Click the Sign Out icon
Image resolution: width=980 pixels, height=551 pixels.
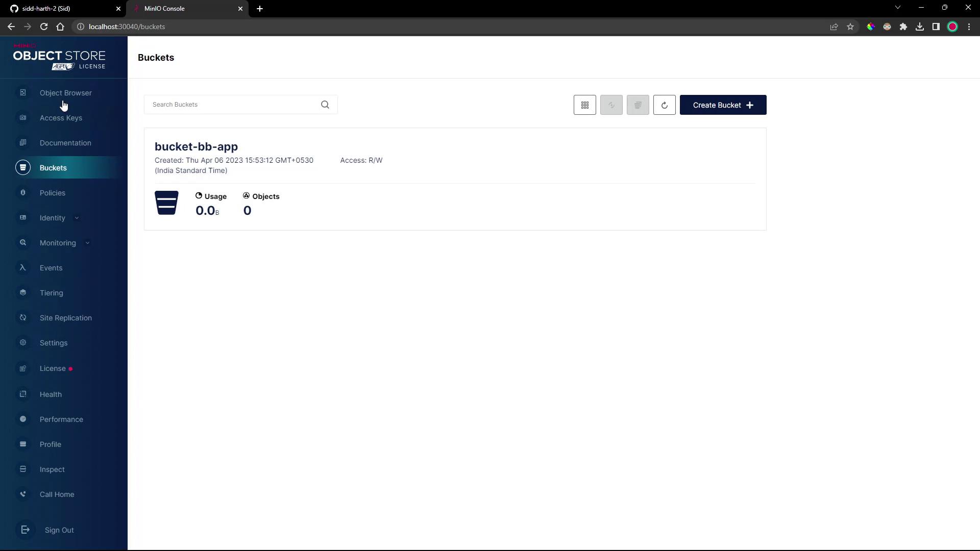[x=25, y=530]
